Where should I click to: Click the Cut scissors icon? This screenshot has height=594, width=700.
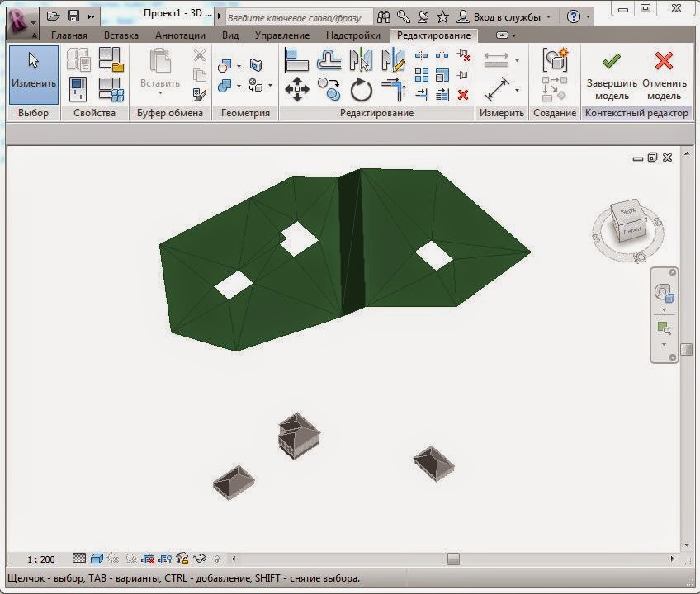tap(200, 55)
